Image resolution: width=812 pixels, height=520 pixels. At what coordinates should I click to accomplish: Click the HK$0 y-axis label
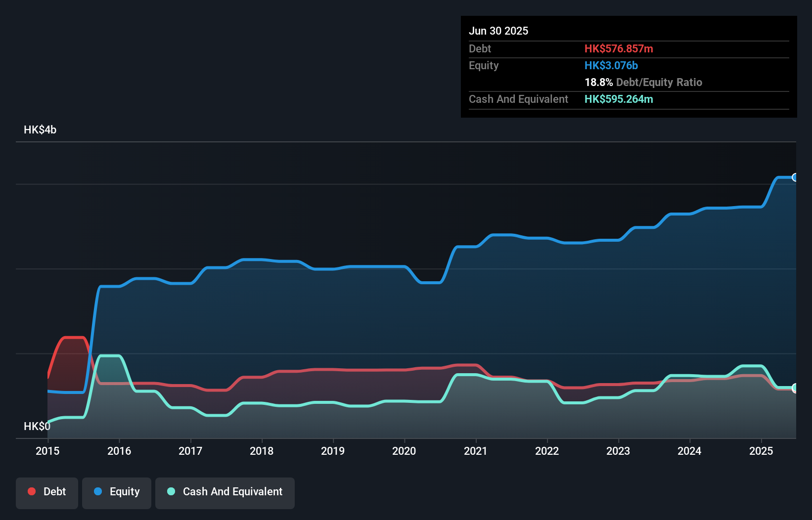[x=37, y=426]
